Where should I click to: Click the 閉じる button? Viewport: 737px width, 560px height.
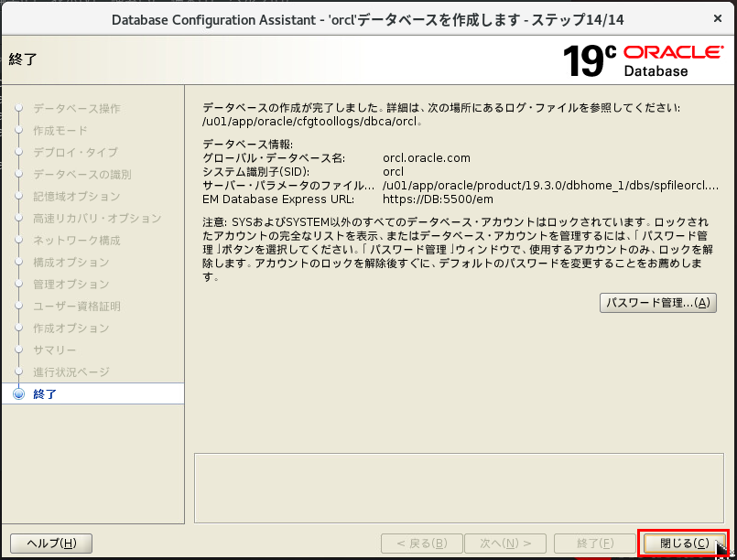coord(681,543)
